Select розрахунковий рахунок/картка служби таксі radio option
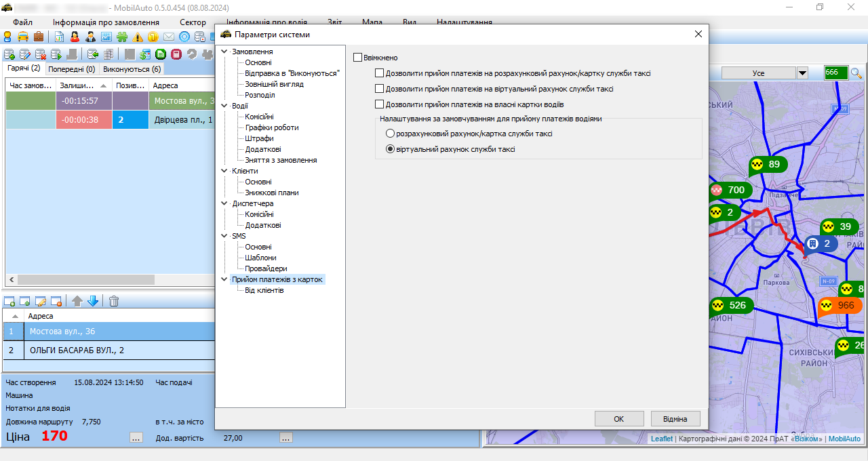The width and height of the screenshot is (868, 461). (x=390, y=134)
